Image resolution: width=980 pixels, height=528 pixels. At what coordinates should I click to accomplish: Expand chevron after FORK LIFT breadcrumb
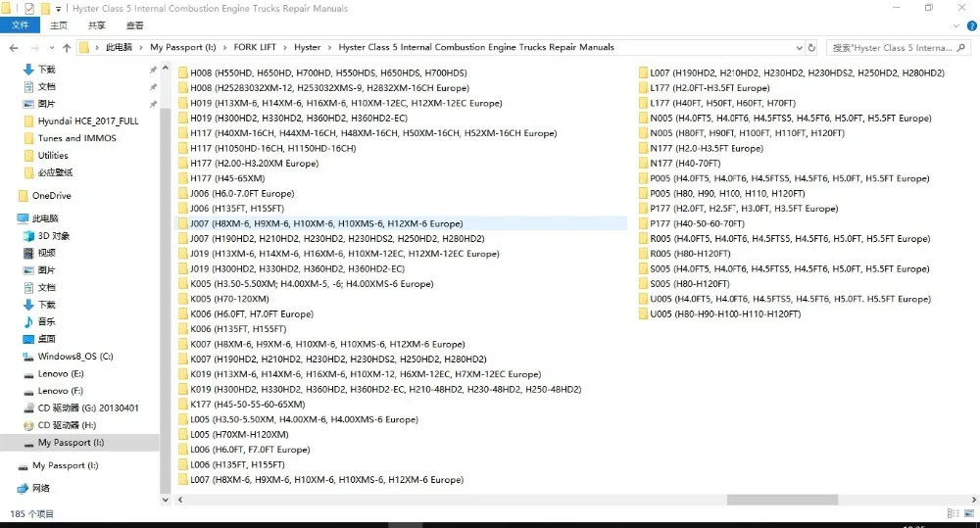(285, 47)
